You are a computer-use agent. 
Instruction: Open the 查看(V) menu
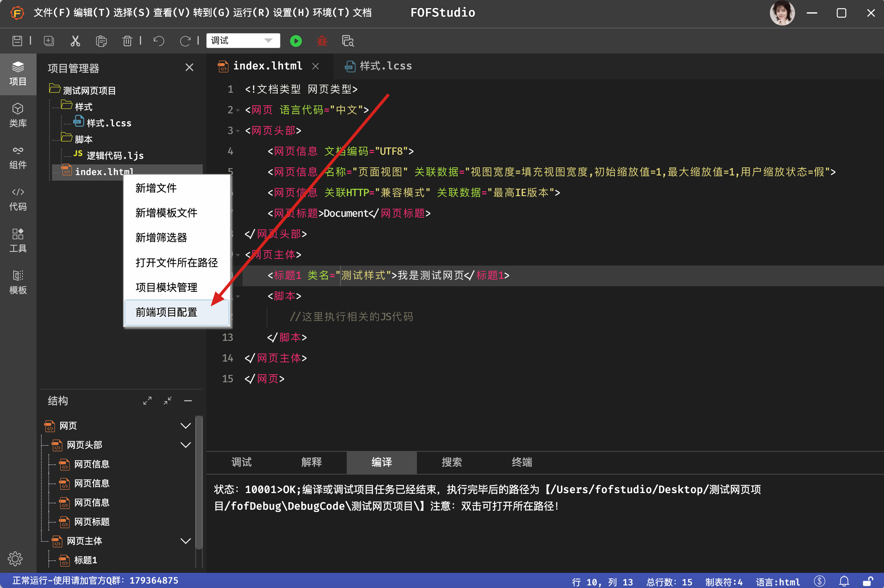171,13
